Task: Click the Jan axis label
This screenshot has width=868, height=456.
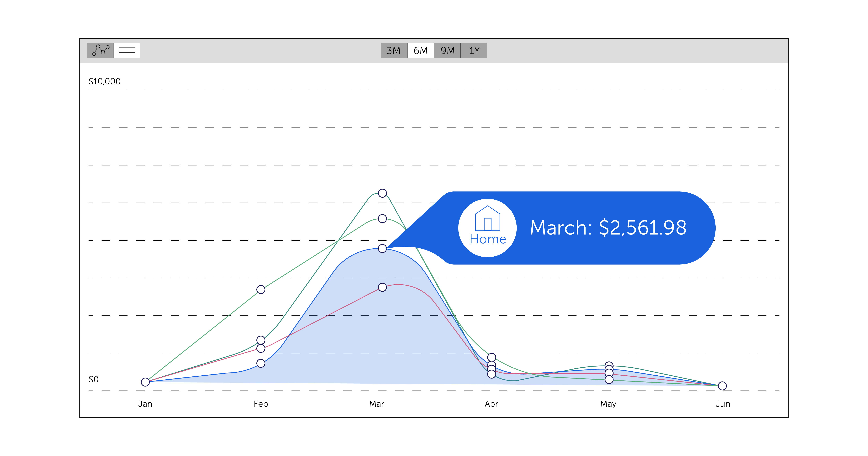Action: coord(145,404)
